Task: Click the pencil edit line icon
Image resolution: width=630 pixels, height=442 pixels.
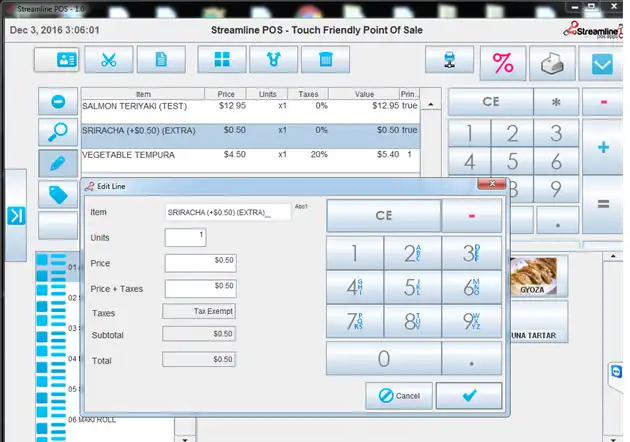Action: coord(58,163)
